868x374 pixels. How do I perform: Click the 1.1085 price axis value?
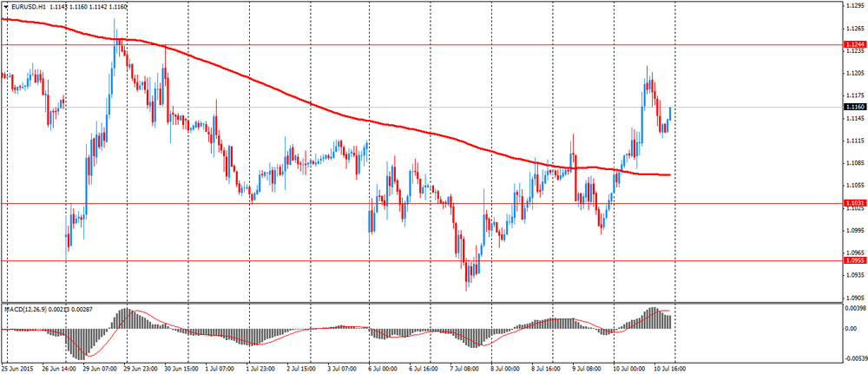point(854,163)
